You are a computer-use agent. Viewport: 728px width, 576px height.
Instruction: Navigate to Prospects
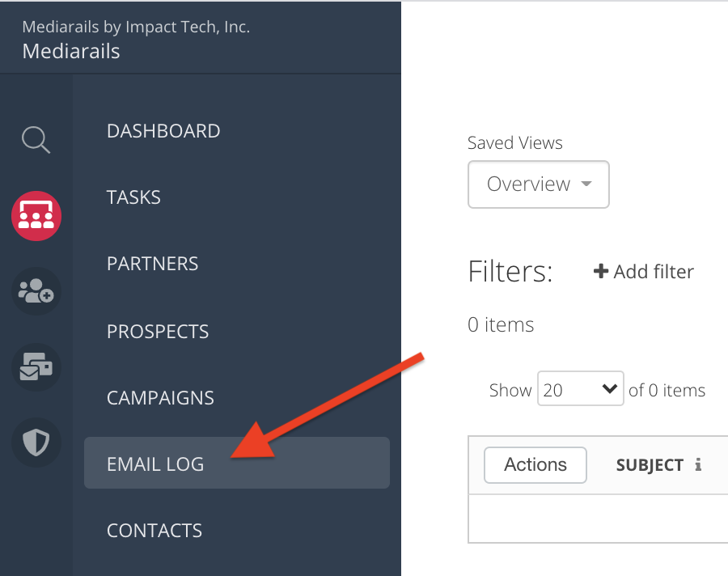click(158, 332)
